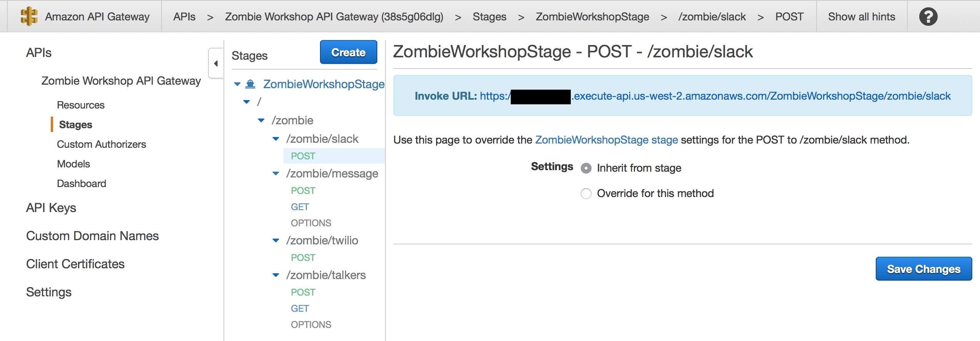Select /zombie/slack in the tree

point(322,139)
